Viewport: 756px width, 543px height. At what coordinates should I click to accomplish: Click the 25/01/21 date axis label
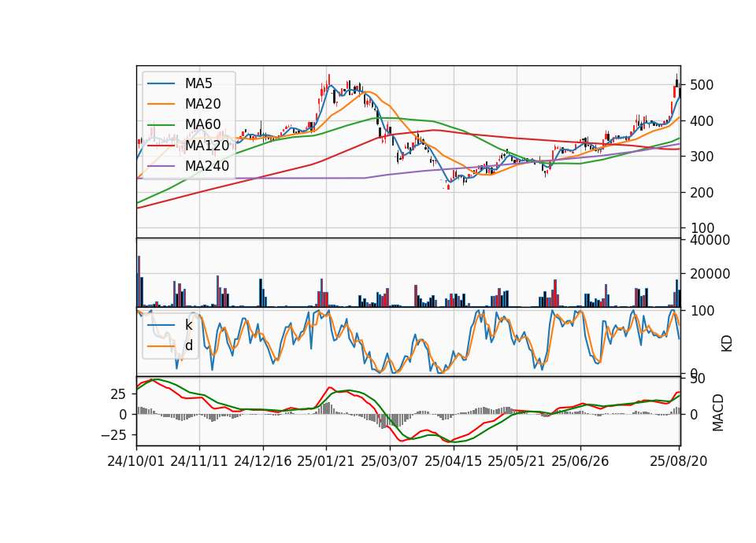pos(326,461)
